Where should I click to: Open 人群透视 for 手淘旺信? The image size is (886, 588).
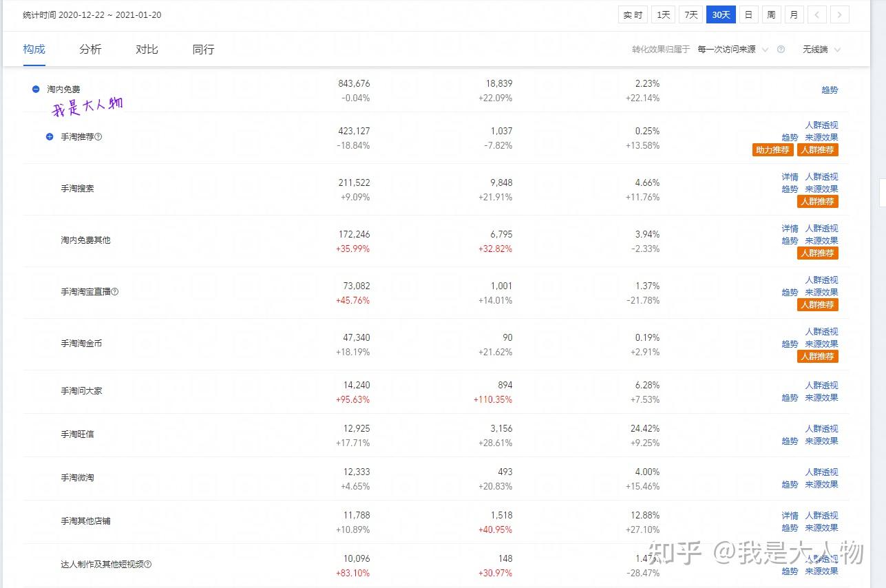(821, 429)
